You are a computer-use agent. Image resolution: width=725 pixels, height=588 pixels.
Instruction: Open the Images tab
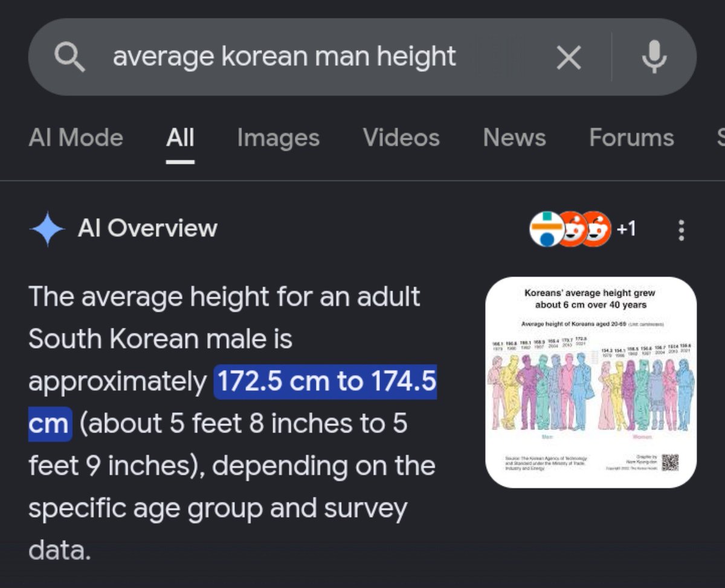coord(279,138)
